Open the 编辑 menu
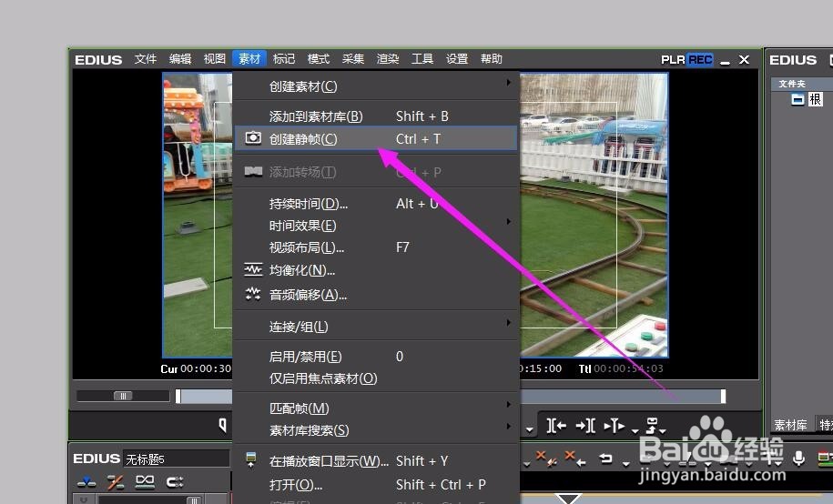833x504 pixels. pos(180,59)
